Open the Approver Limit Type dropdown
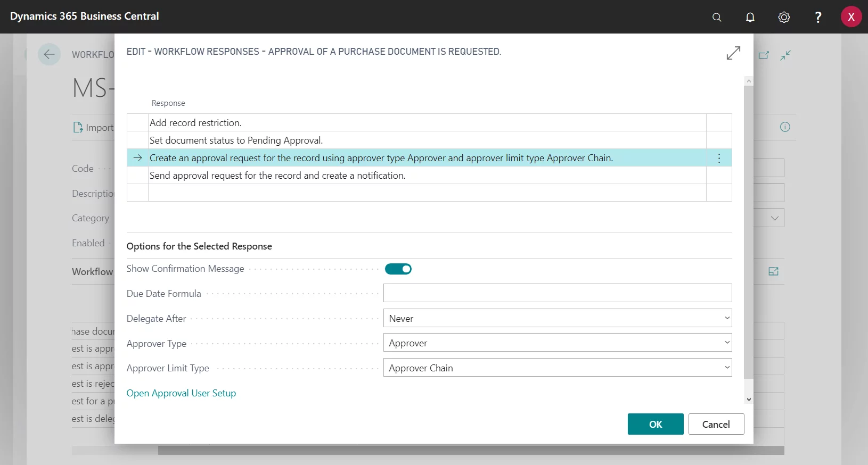The image size is (868, 465). 557,368
